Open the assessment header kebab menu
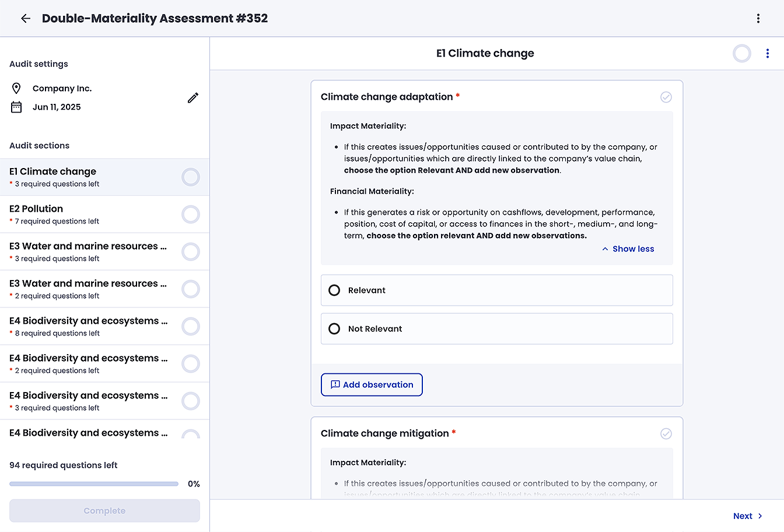 [758, 18]
